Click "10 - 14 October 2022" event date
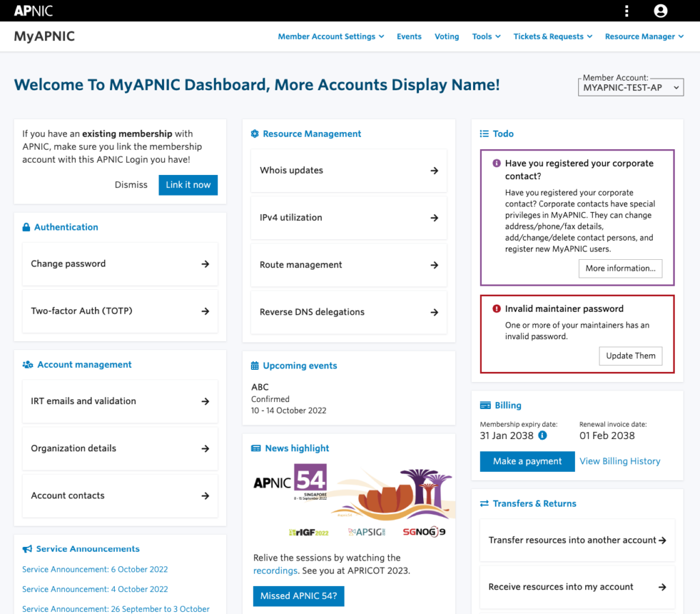Viewport: 700px width, 614px height. (288, 410)
